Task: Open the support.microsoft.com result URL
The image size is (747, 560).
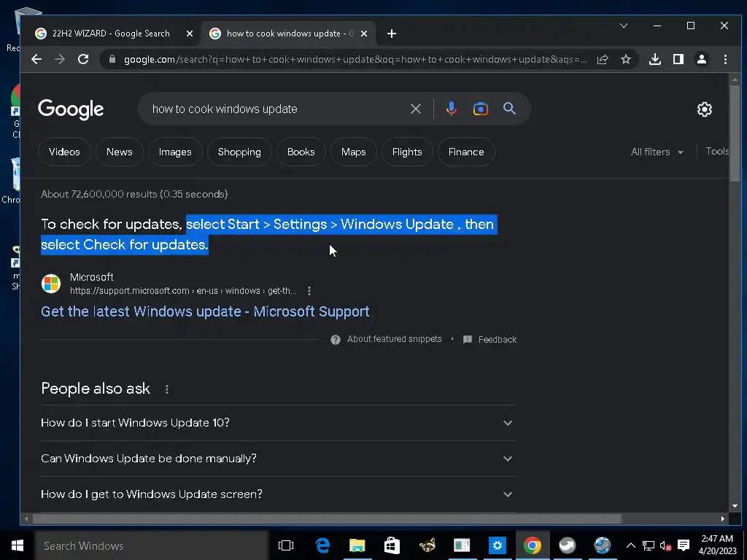Action: point(183,291)
